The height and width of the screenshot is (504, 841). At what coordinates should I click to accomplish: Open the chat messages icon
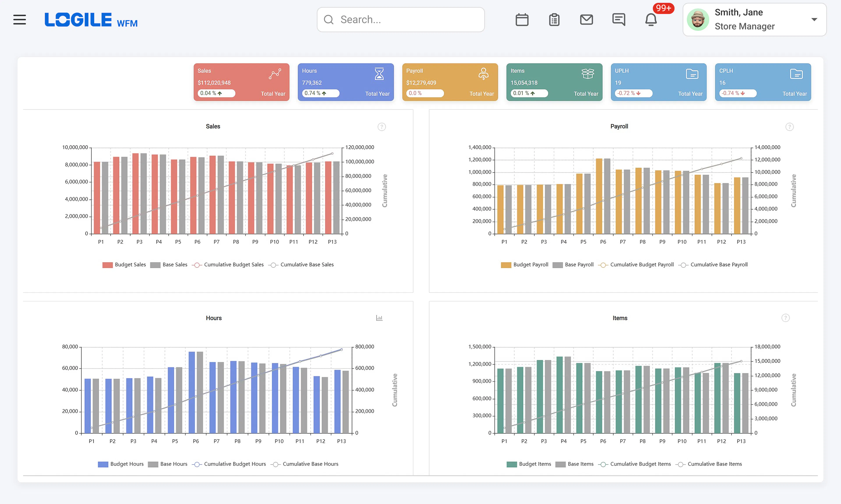coord(619,19)
